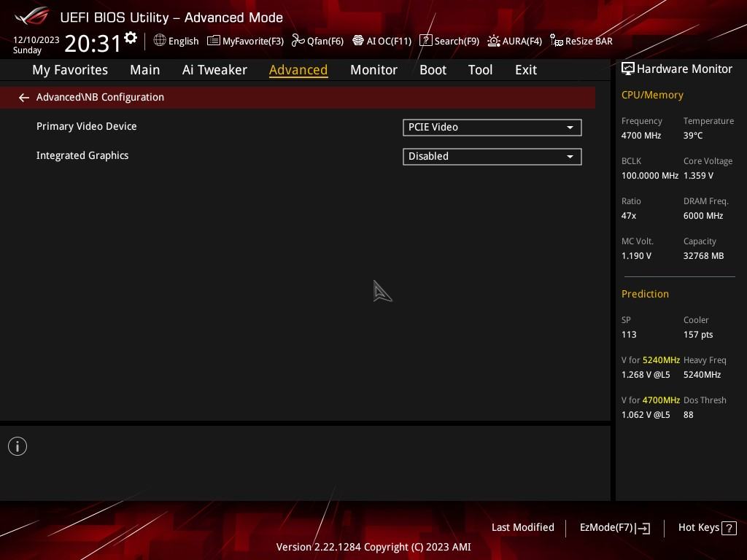
Task: Open the Tool tab
Action: point(480,70)
